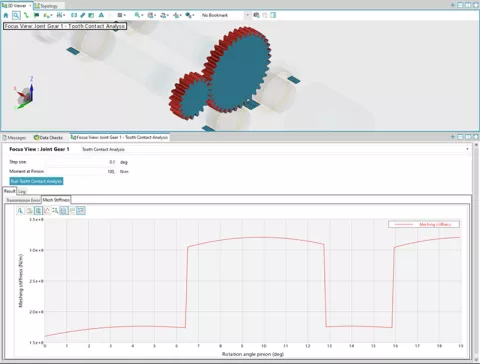Click the grayed icon right of manage bookmarks
Image resolution: width=480 pixels, height=364 pixels.
click(265, 15)
